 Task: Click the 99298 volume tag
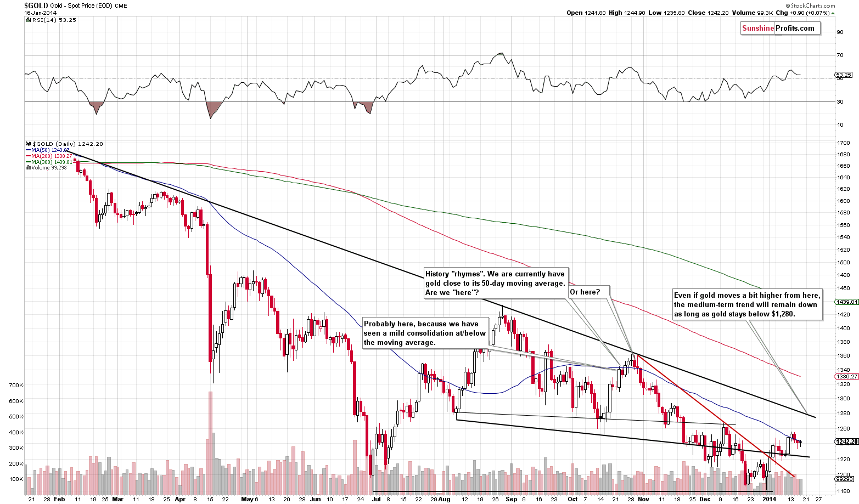844,479
